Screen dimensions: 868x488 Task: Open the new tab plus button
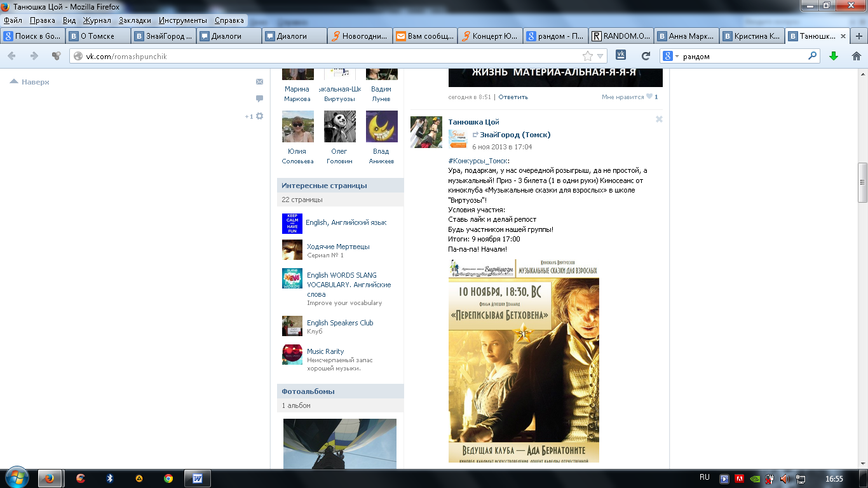(859, 36)
